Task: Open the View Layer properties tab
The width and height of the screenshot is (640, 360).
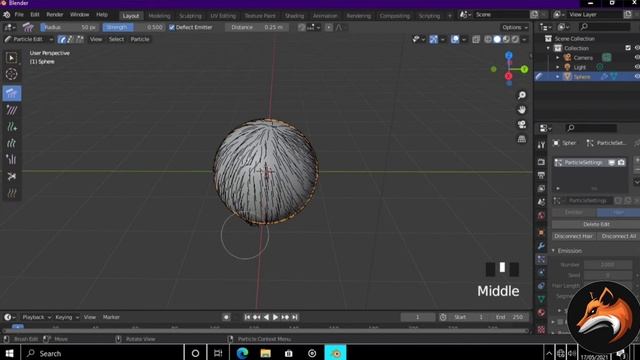Action: 541,189
